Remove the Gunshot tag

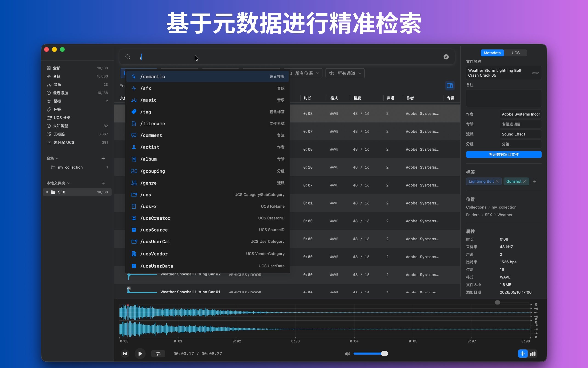525,181
